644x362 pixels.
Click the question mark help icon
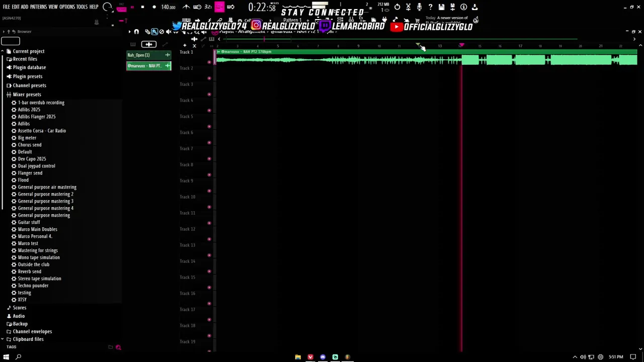[x=430, y=7]
